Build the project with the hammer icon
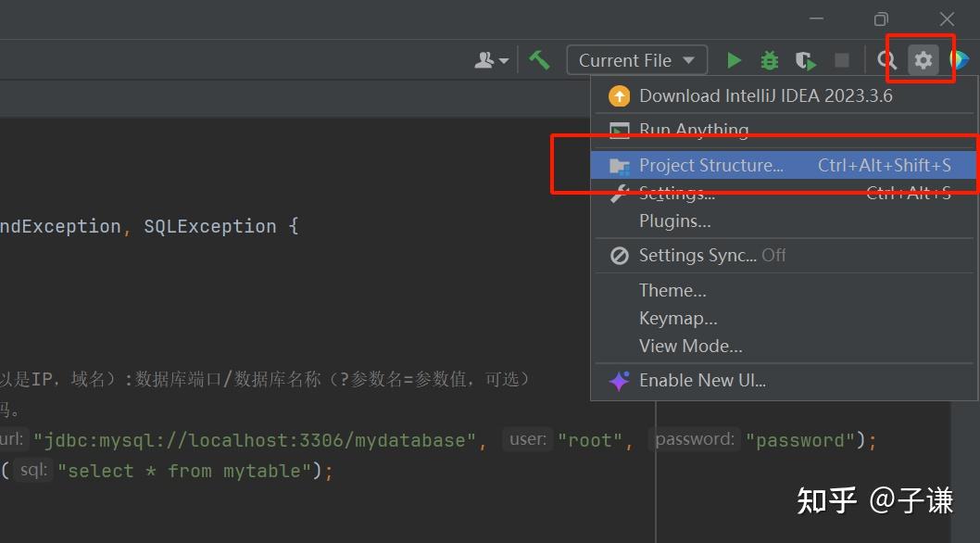 540,59
